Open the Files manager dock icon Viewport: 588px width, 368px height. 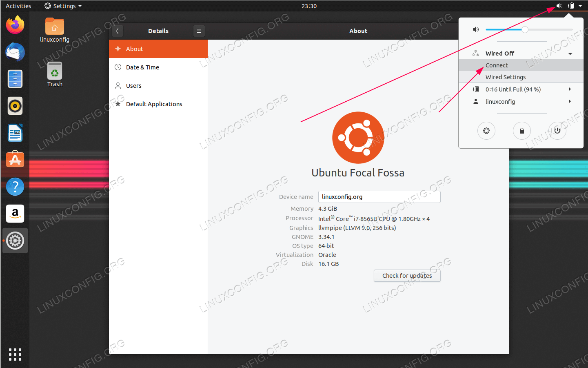15,79
